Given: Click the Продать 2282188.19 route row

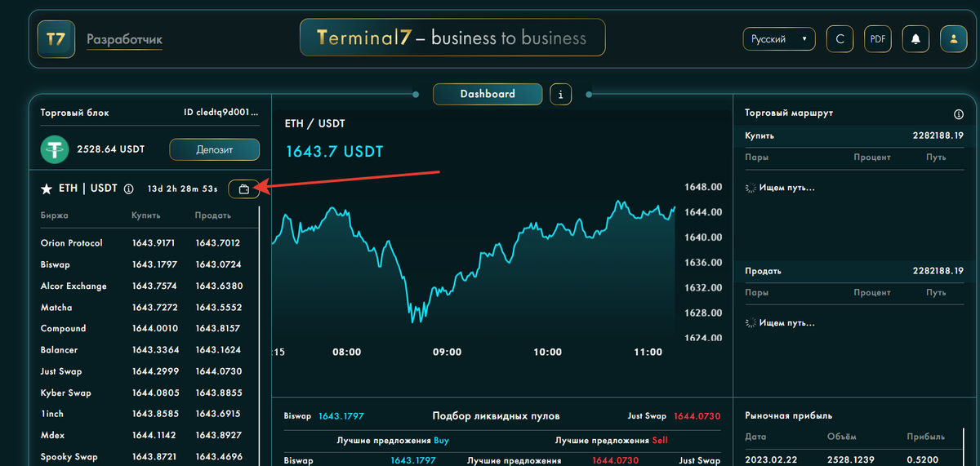Looking at the screenshot, I should pyautogui.click(x=854, y=271).
